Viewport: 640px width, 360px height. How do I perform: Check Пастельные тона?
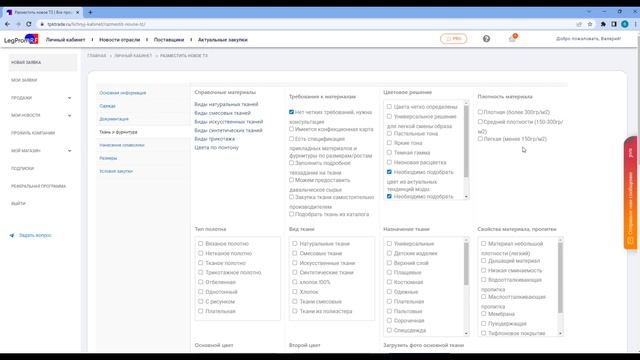[x=389, y=133]
